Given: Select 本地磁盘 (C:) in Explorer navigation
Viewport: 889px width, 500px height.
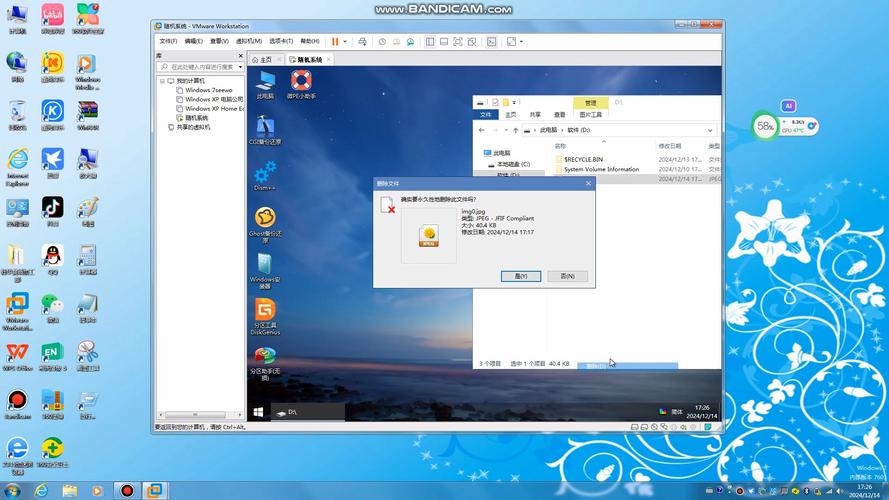Looking at the screenshot, I should (x=509, y=164).
